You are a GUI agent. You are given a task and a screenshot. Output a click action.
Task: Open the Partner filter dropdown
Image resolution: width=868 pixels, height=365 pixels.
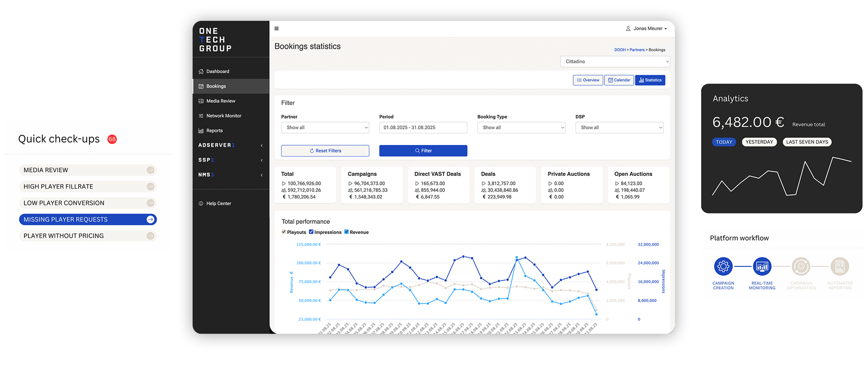click(x=325, y=128)
